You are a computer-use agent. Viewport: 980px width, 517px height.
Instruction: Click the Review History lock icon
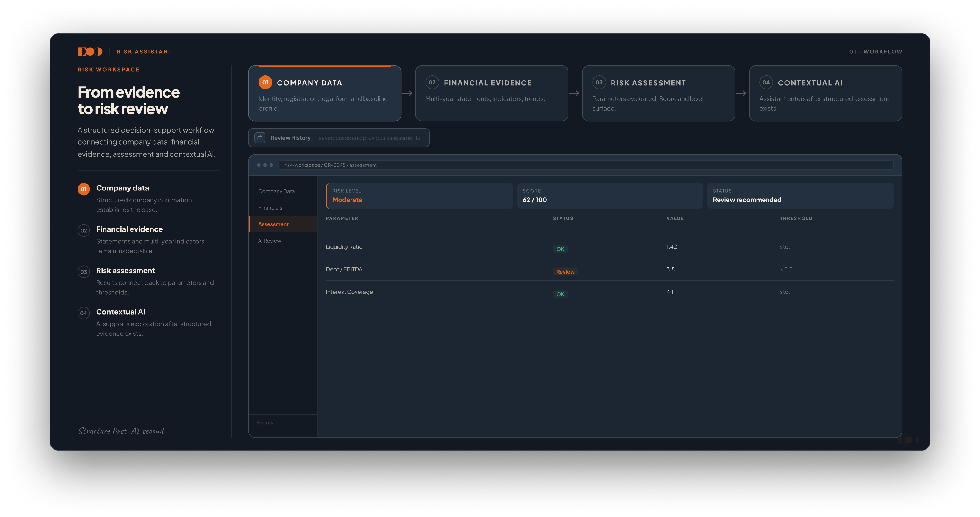pos(260,138)
